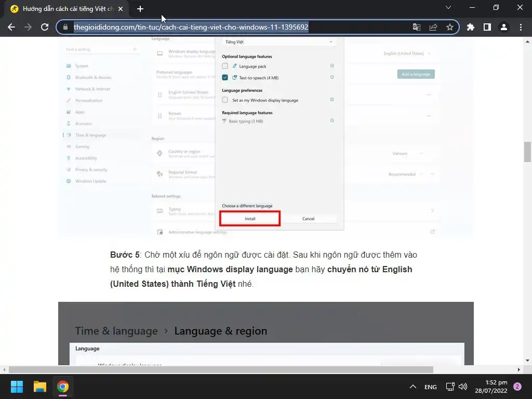Go back to the previous page
This screenshot has width=532, height=399.
11,27
